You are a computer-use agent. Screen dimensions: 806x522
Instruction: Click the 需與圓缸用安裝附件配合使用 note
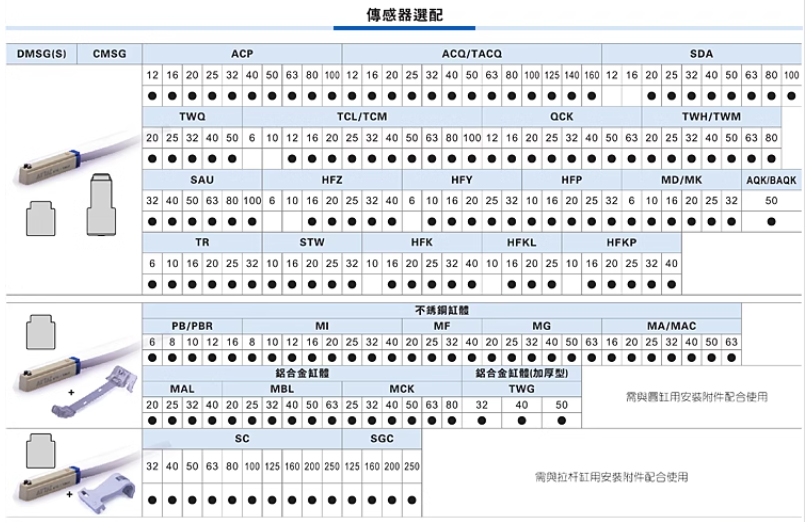(x=697, y=397)
